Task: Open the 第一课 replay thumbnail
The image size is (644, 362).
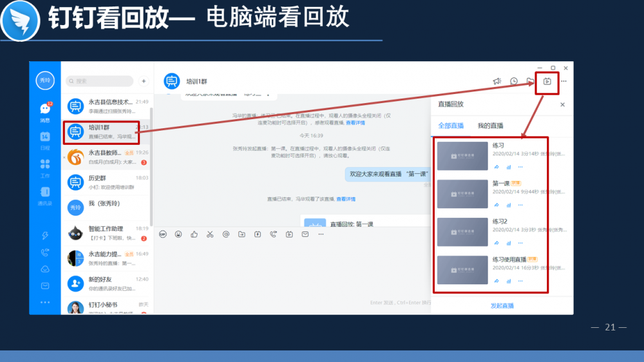Action: coord(462,194)
